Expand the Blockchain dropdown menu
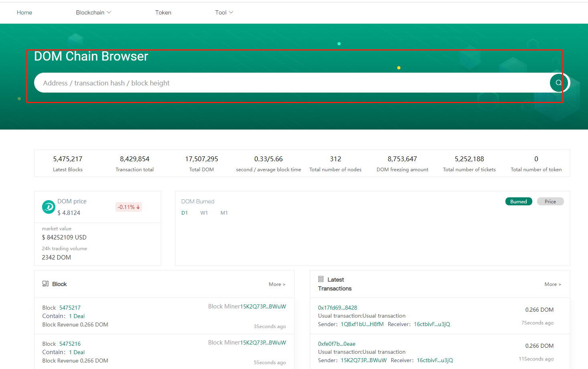This screenshot has width=588, height=369. 93,12
